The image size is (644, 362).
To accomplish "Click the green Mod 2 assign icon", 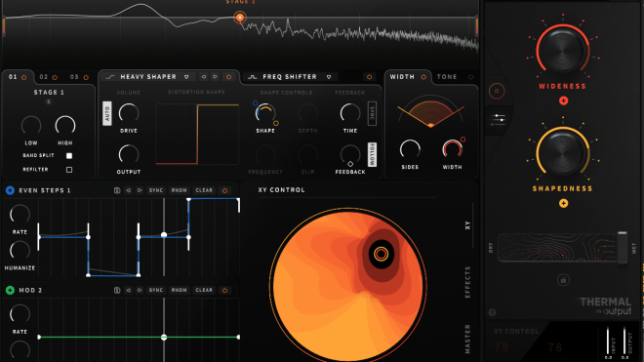I will (x=10, y=290).
